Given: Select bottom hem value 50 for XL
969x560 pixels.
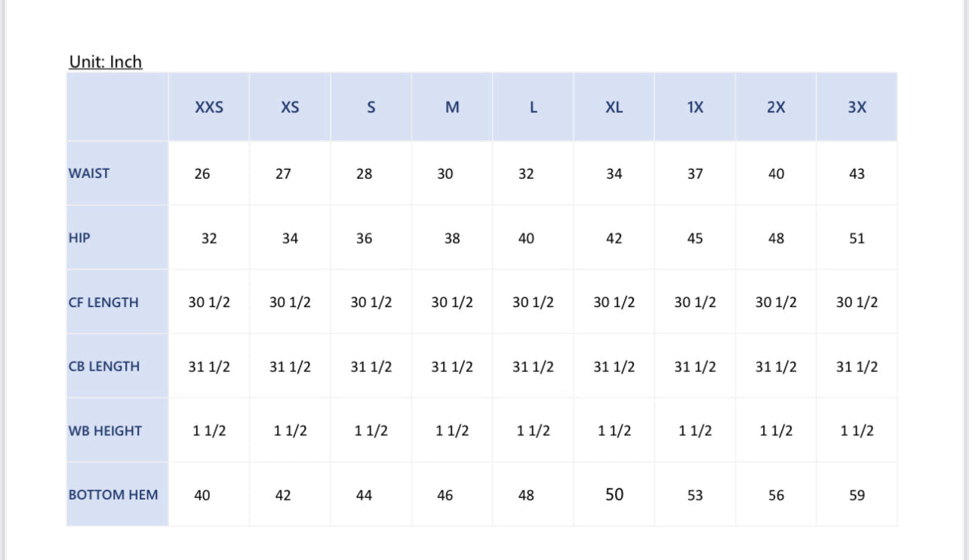Looking at the screenshot, I should 614,495.
